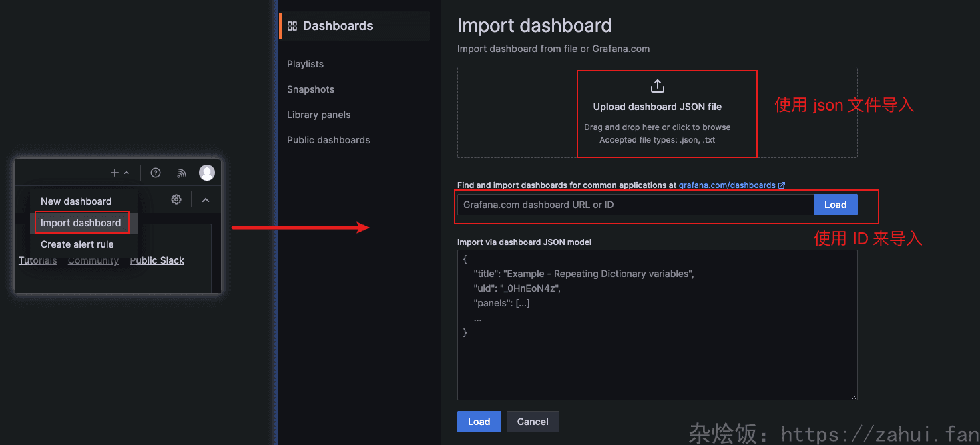Open Library panels in sidebar
980x445 pixels.
318,115
